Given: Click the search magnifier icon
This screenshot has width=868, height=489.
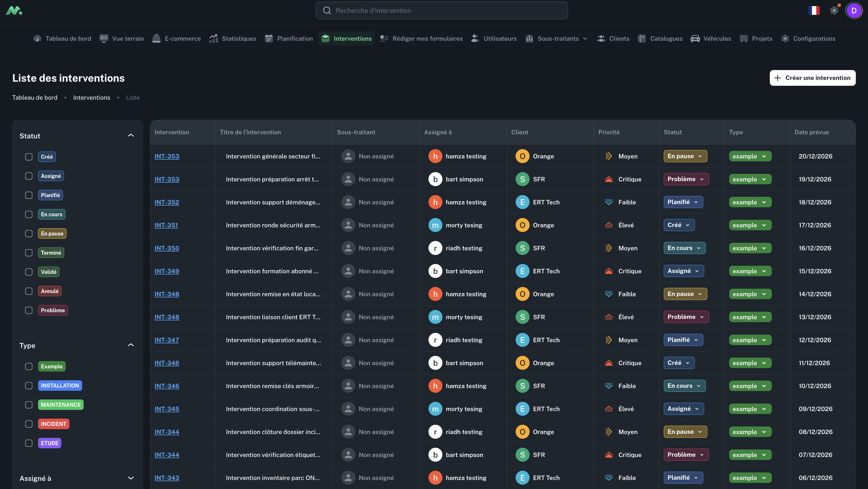Looking at the screenshot, I should point(327,10).
